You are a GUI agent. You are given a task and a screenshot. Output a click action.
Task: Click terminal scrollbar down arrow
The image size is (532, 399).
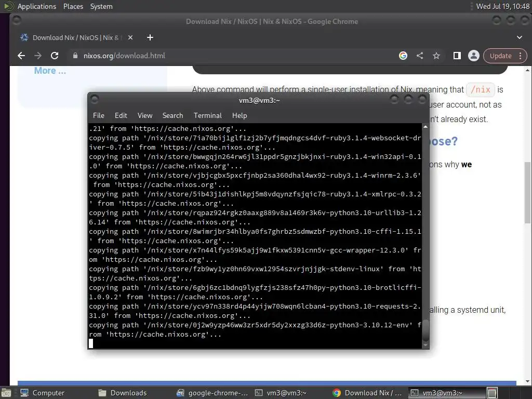click(425, 345)
